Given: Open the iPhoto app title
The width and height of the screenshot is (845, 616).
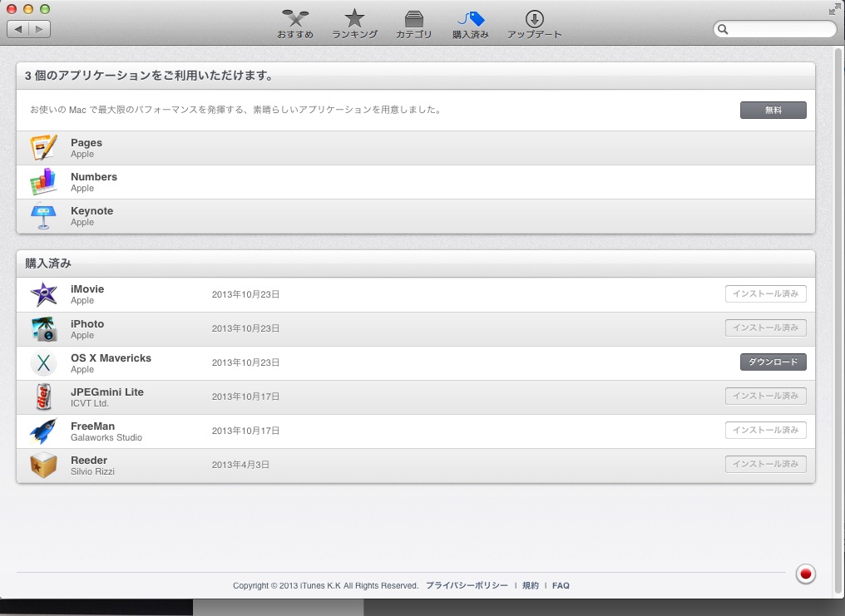Looking at the screenshot, I should click(87, 323).
